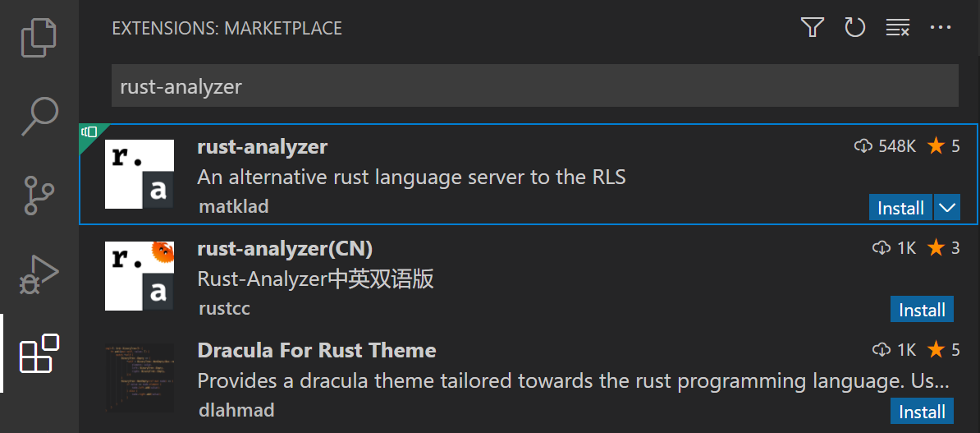
Task: Filter extensions using the funnel icon
Action: click(812, 28)
